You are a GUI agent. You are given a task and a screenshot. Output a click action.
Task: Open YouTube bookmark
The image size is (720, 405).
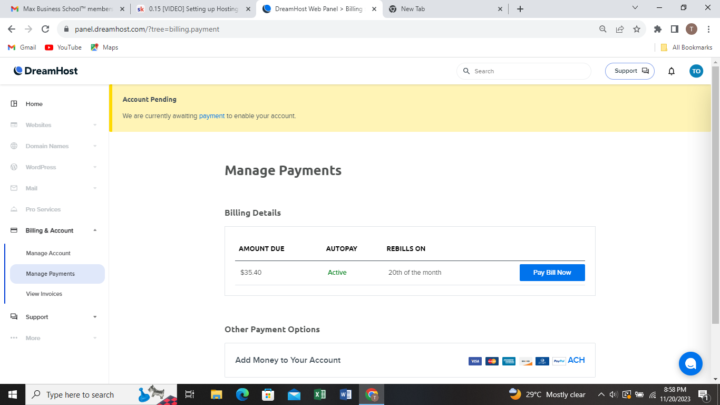pyautogui.click(x=63, y=47)
